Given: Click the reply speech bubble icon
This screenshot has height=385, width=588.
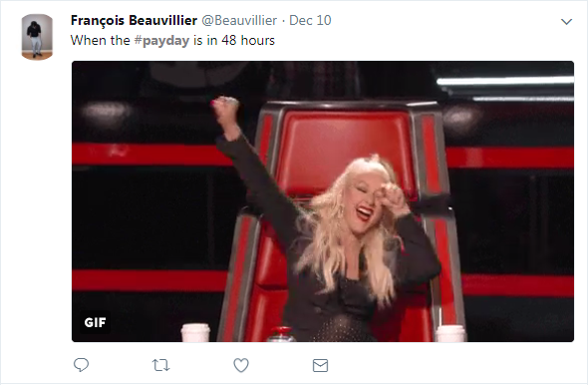Looking at the screenshot, I should click(81, 365).
